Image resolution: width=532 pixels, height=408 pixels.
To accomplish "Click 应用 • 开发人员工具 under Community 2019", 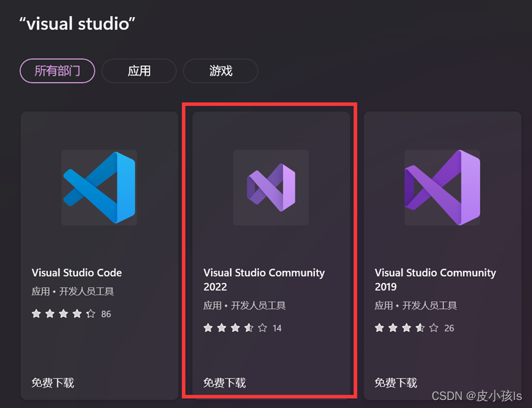I will click(416, 305).
